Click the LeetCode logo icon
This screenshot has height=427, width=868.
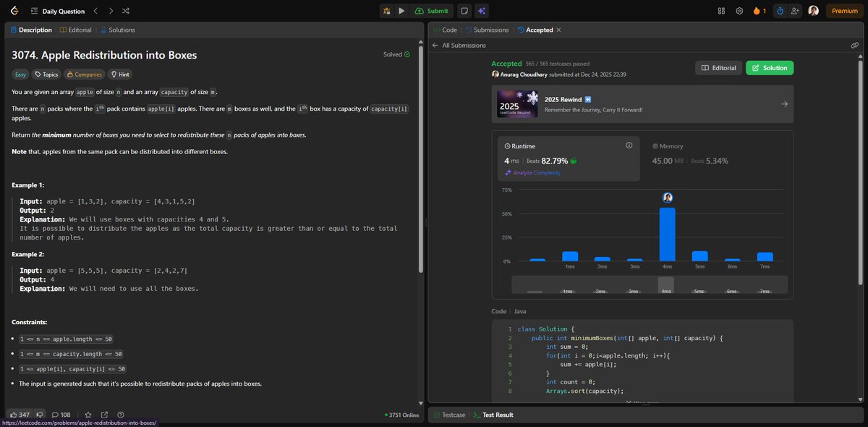pos(14,11)
